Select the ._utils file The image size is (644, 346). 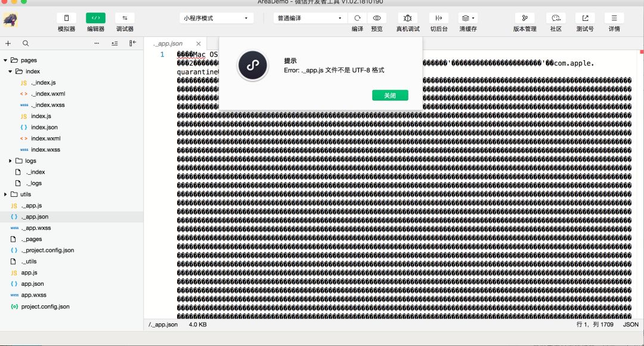29,261
